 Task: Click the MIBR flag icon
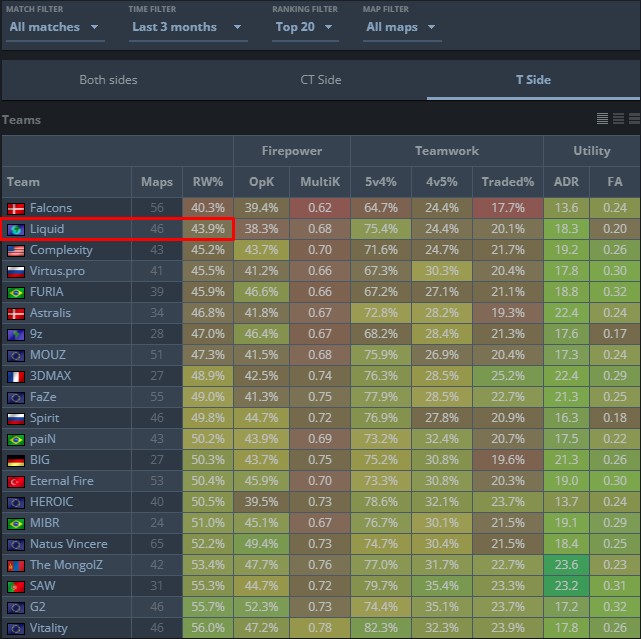click(16, 523)
